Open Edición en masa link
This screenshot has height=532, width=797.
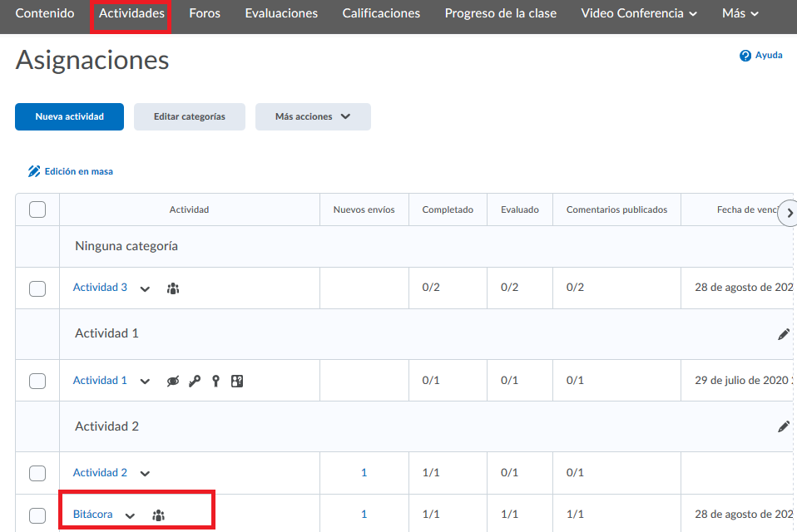tap(71, 171)
